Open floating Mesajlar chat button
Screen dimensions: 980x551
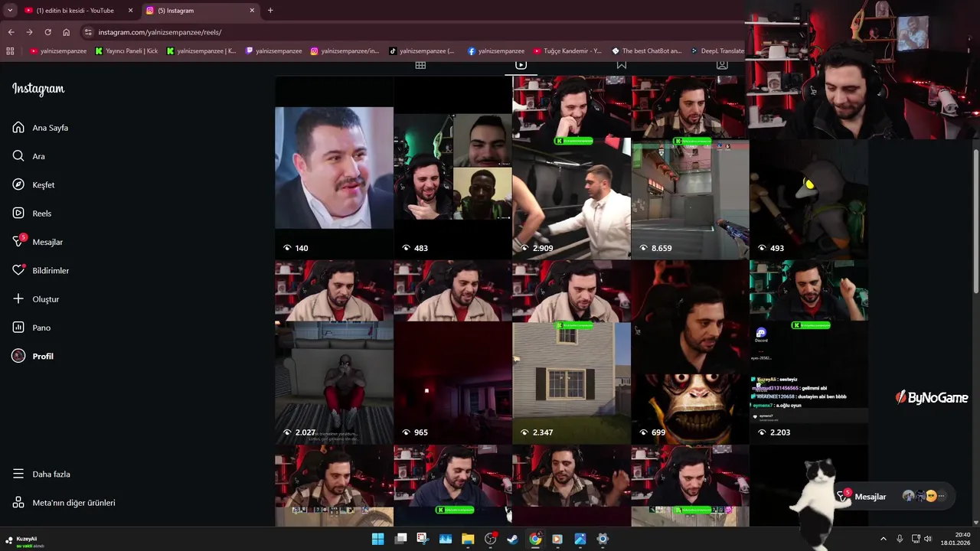(x=894, y=497)
